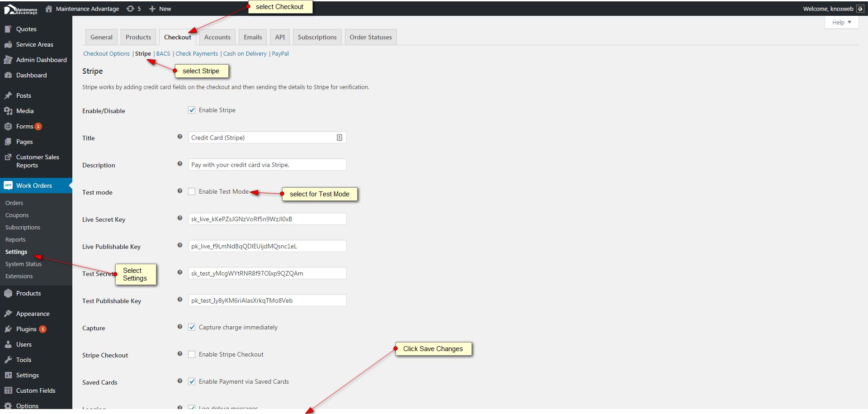Open the General settings tab
The height and width of the screenshot is (414, 868).
(x=101, y=37)
